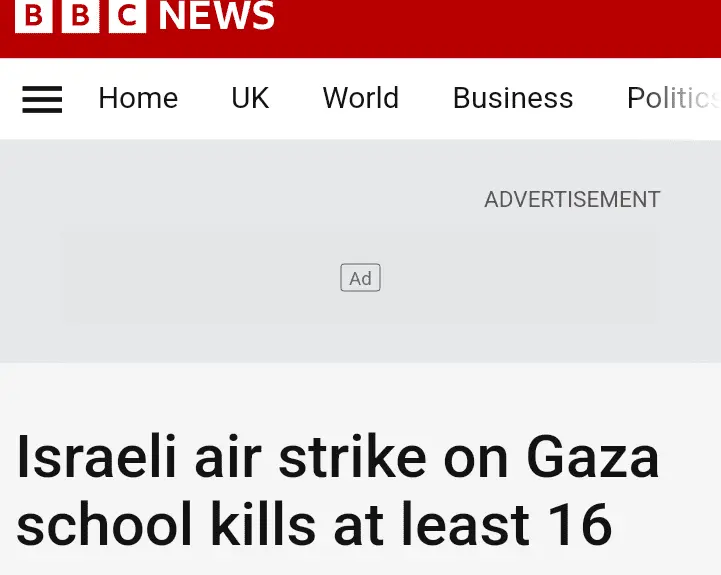Click the C block of BBC logo
This screenshot has width=721, height=575.
(x=127, y=15)
